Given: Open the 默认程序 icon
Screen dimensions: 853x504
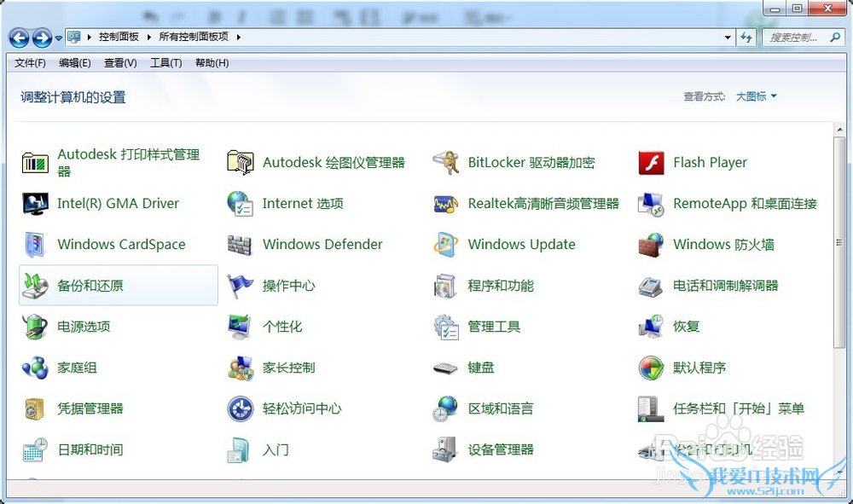Looking at the screenshot, I should tap(651, 368).
